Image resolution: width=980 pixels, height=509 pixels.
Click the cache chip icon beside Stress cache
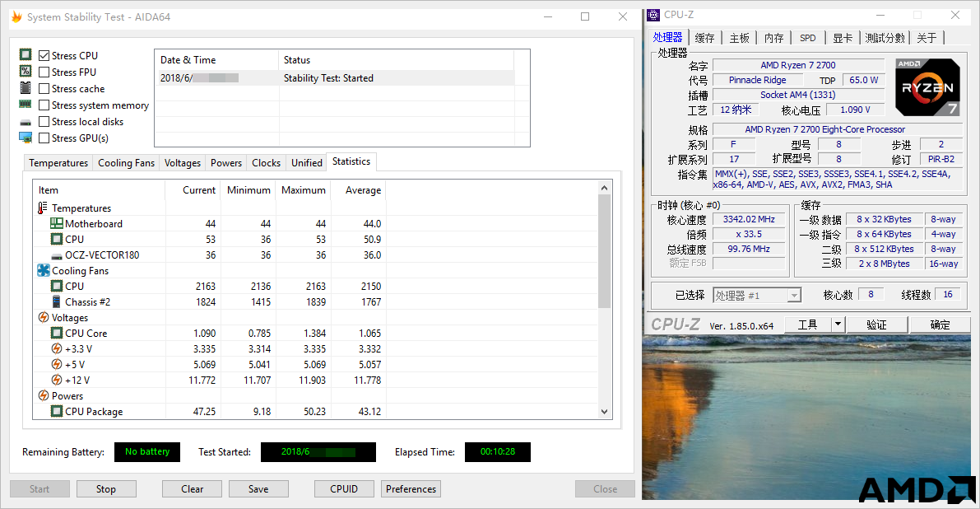(25, 87)
